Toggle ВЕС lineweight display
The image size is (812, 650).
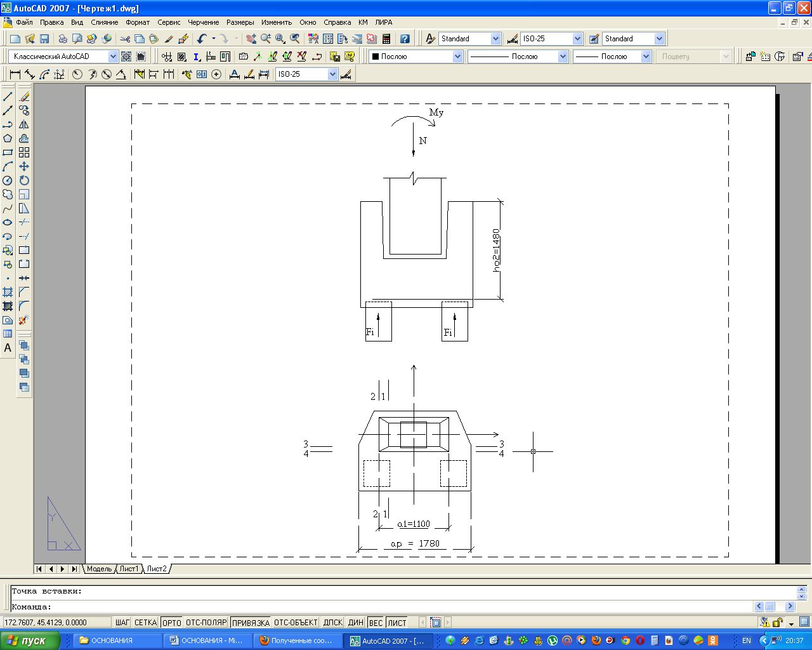coord(376,623)
